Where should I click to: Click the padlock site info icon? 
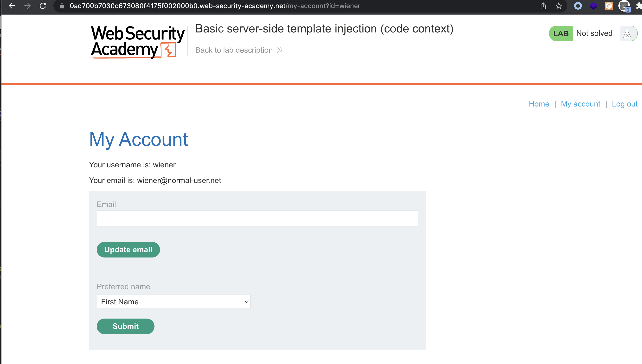point(62,6)
